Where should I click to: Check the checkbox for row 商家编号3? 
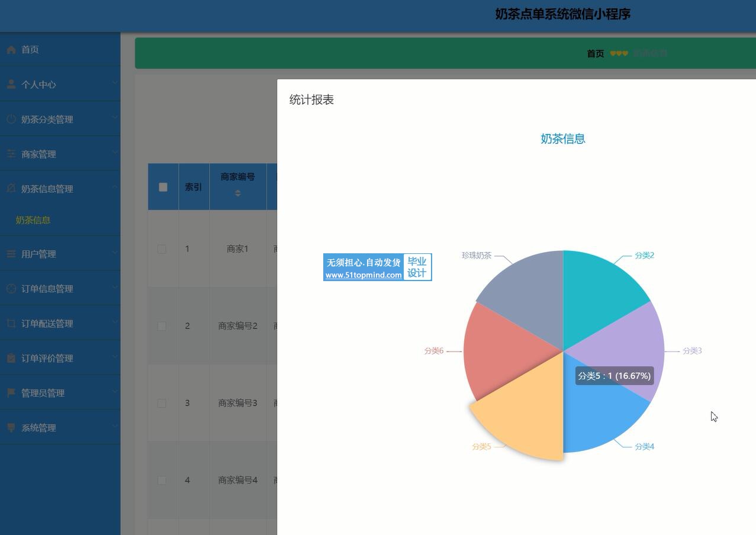point(162,403)
